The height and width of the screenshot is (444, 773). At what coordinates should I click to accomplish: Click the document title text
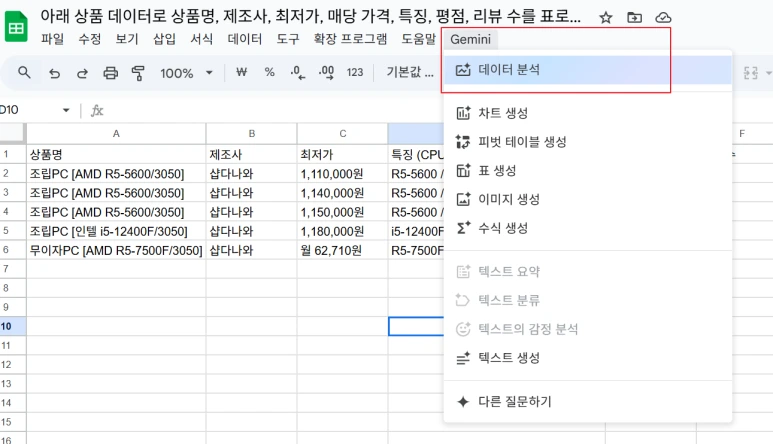pos(310,16)
